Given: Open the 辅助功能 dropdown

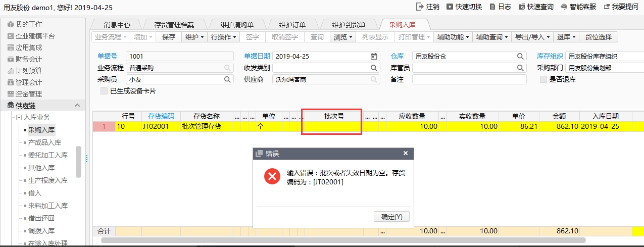Looking at the screenshot, I should coord(453,37).
